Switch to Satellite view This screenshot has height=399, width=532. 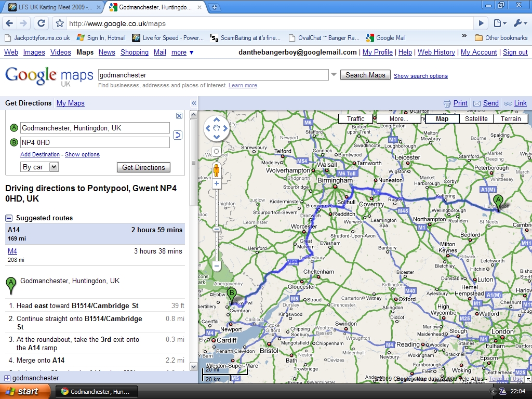476,119
